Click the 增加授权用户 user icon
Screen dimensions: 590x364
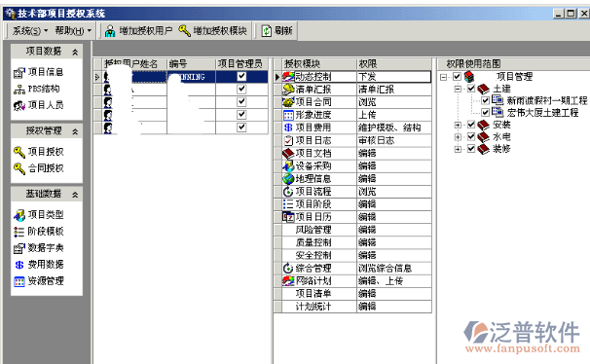click(110, 31)
